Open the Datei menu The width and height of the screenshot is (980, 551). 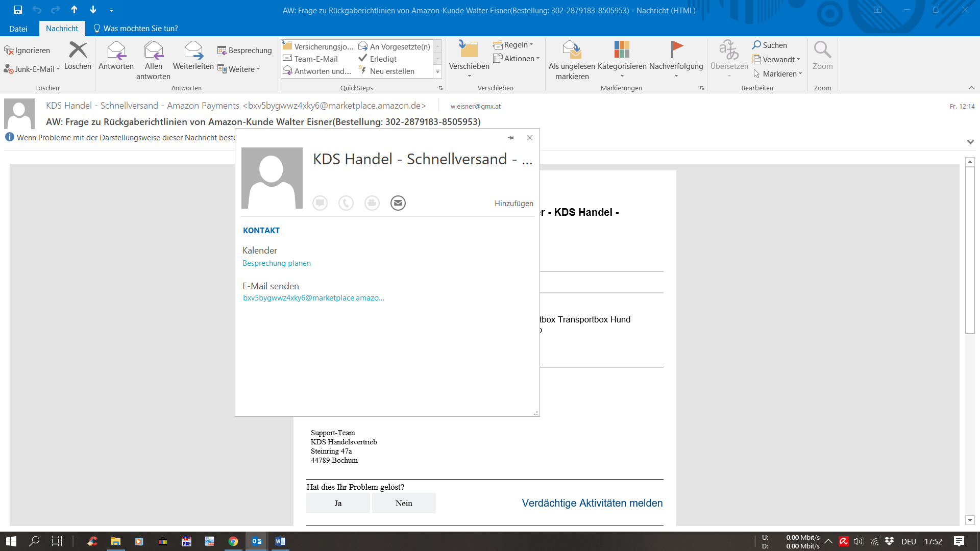point(18,29)
